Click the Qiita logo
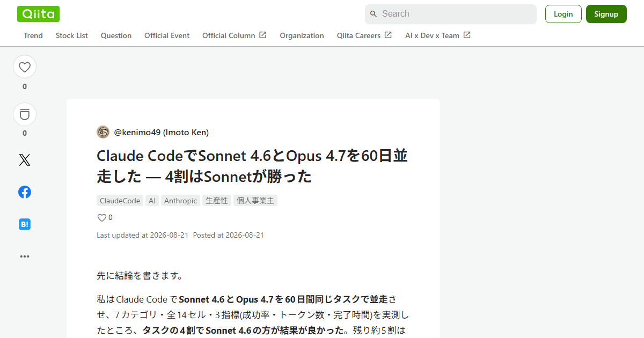The height and width of the screenshot is (338, 644). coord(38,14)
